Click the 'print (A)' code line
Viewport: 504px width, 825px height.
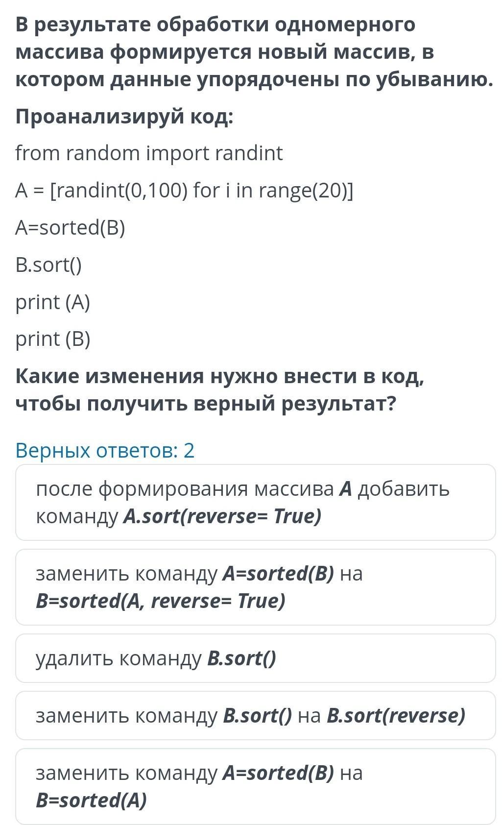pyautogui.click(x=53, y=302)
